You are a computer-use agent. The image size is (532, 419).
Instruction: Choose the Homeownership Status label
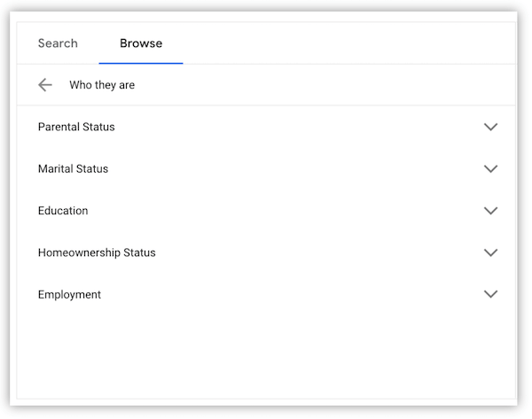(97, 252)
